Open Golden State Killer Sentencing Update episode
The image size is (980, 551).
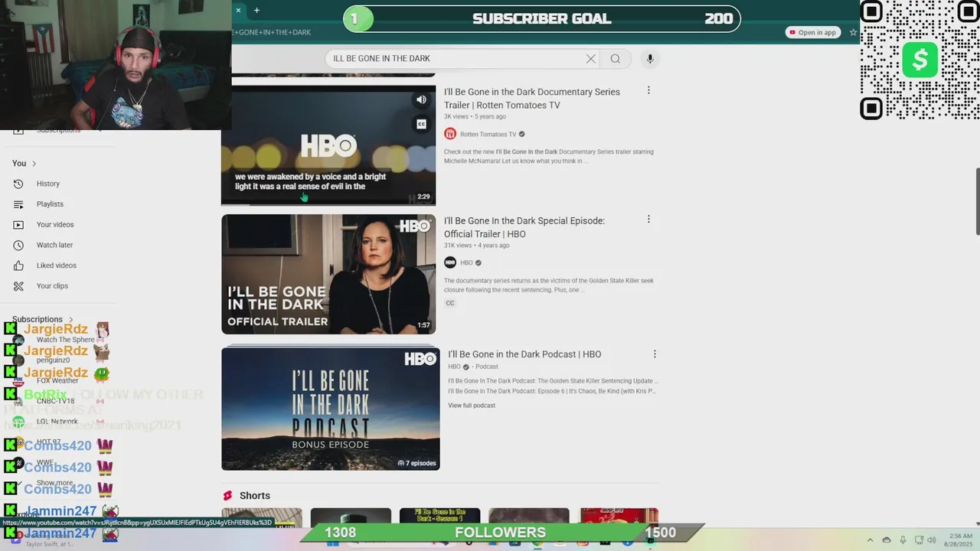553,381
